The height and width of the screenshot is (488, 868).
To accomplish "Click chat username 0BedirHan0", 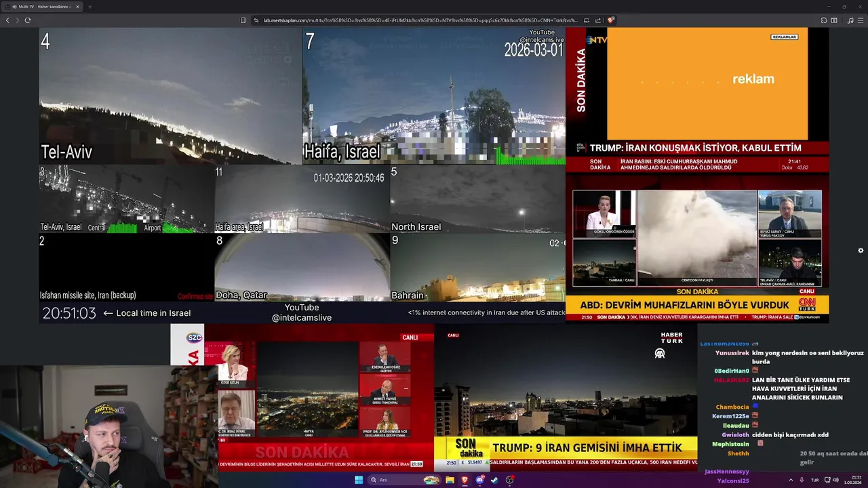I will (x=731, y=371).
